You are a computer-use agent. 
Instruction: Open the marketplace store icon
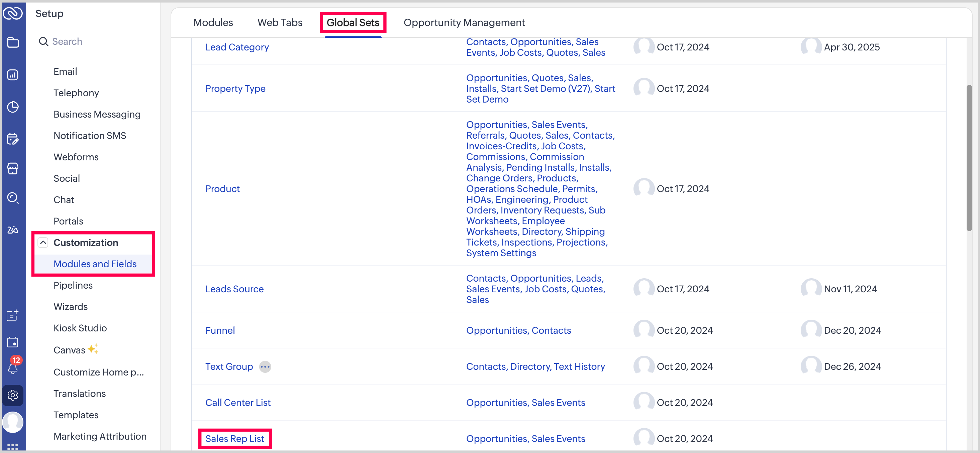tap(13, 168)
